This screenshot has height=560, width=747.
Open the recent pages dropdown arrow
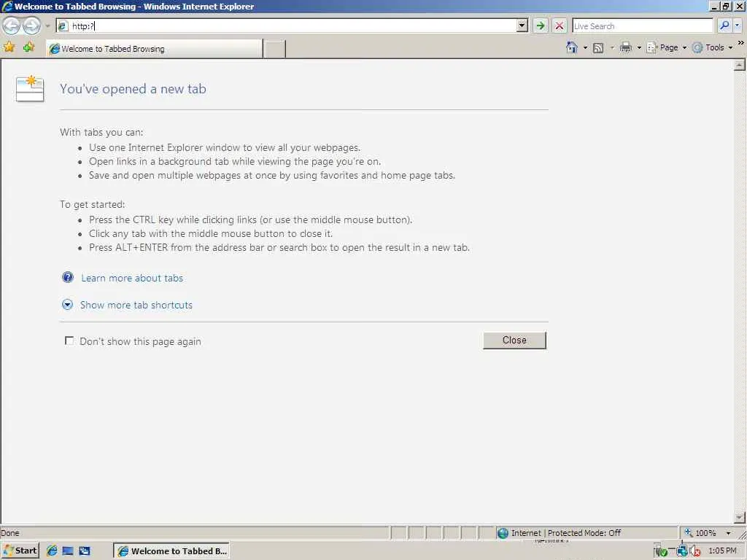coord(47,26)
